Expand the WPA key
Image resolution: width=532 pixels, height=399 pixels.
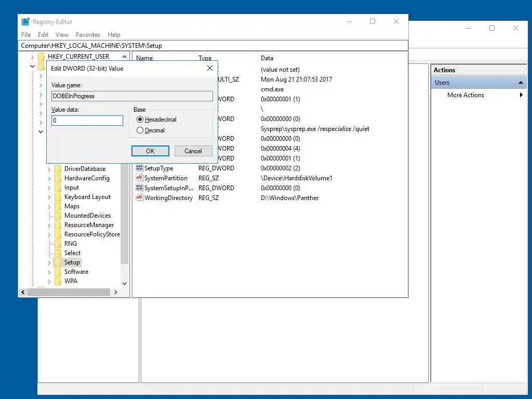[49, 281]
